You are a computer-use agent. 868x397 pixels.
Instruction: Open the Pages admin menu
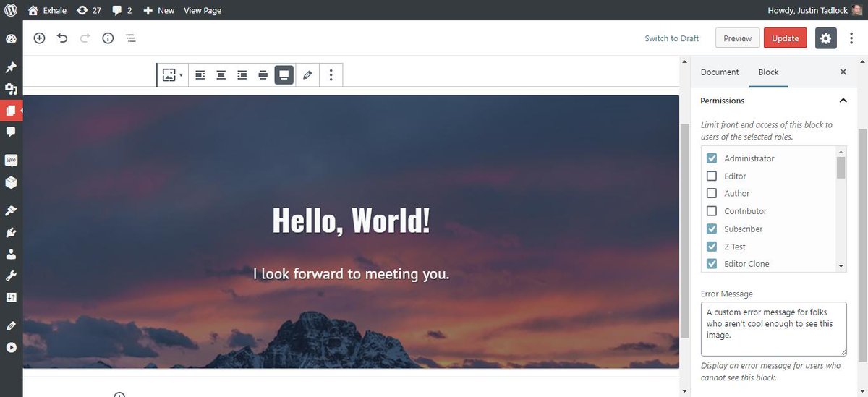point(11,111)
